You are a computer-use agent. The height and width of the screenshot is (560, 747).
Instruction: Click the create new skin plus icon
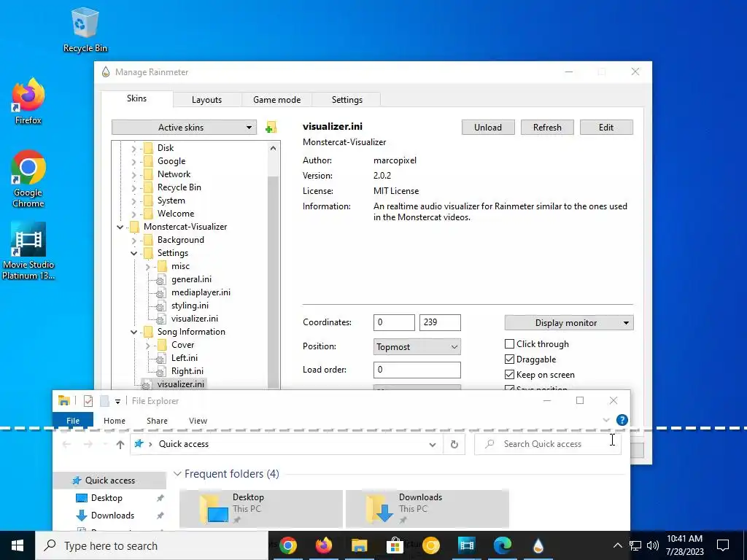[x=271, y=127]
